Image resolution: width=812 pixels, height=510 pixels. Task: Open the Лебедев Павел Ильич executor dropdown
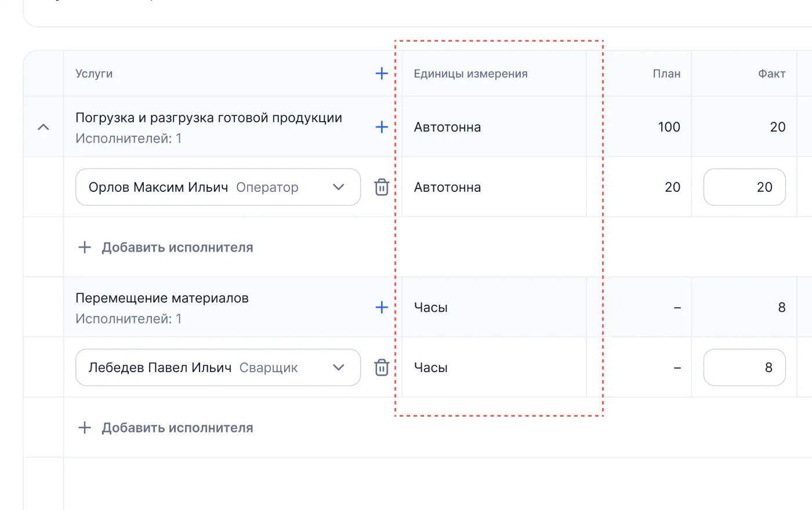(x=218, y=367)
